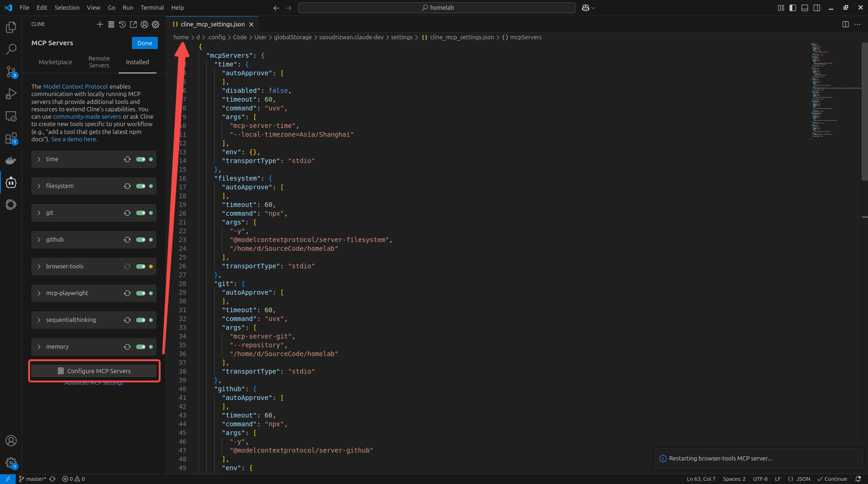The image size is (868, 484).
Task: Restart the git MCP server
Action: [x=127, y=213]
